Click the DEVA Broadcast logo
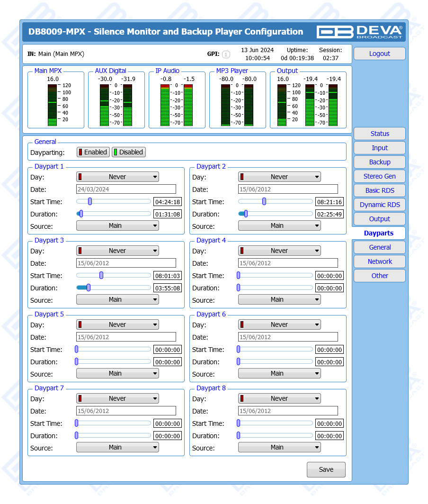 tap(360, 32)
